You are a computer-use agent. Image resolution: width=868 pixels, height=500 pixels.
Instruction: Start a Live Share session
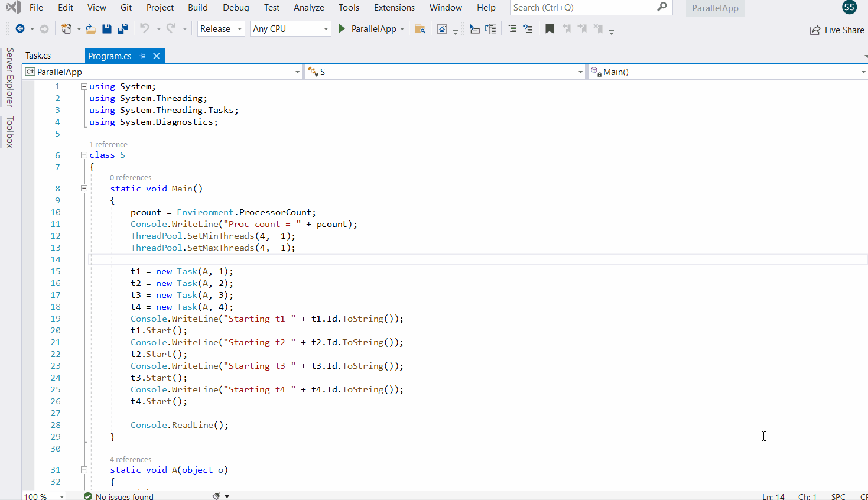pyautogui.click(x=837, y=30)
